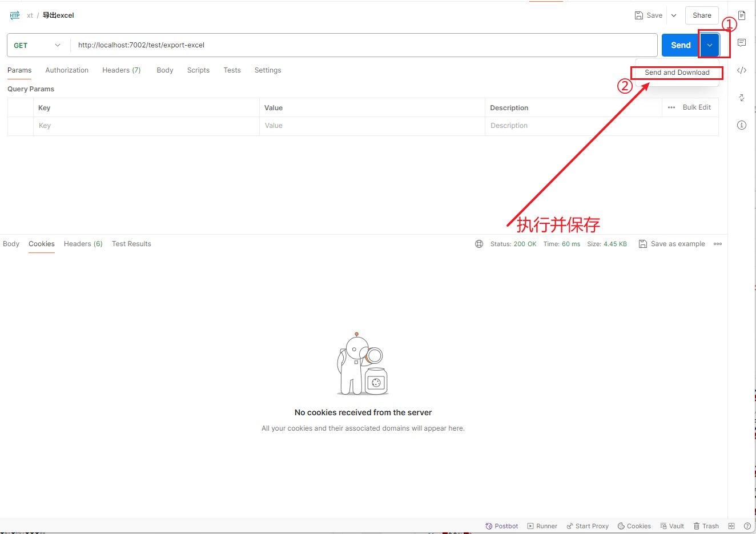756x534 pixels.
Task: Open the response Body tab
Action: [11, 244]
